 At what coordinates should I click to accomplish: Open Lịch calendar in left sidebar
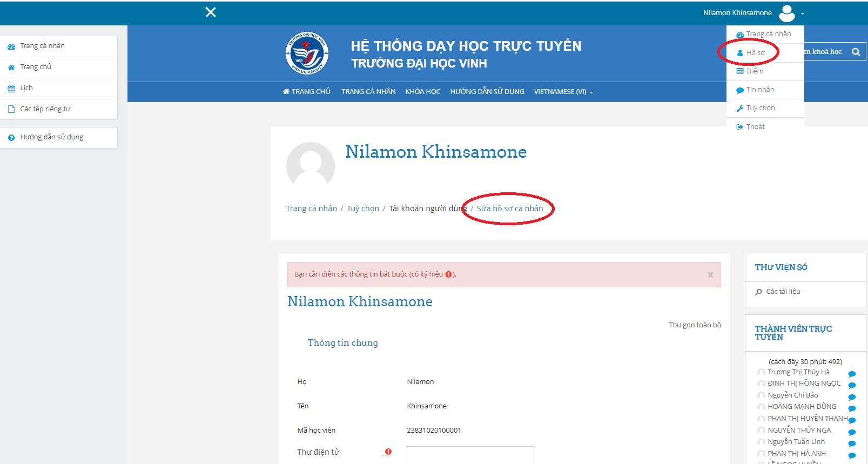[59, 88]
